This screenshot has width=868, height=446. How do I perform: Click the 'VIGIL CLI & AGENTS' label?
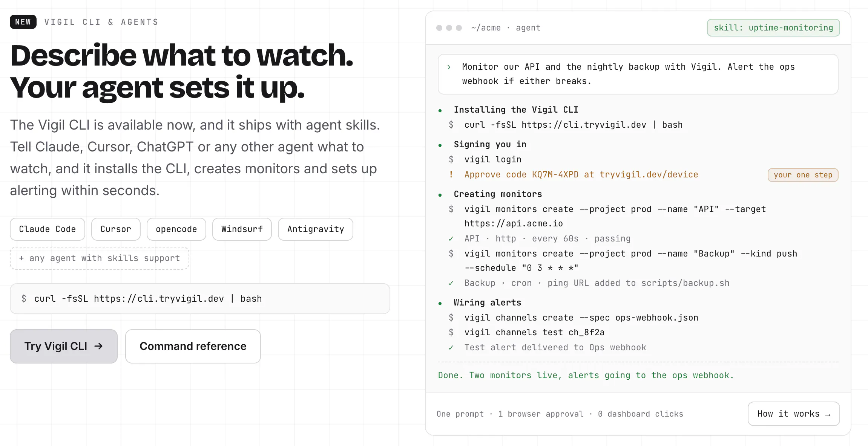(x=101, y=22)
